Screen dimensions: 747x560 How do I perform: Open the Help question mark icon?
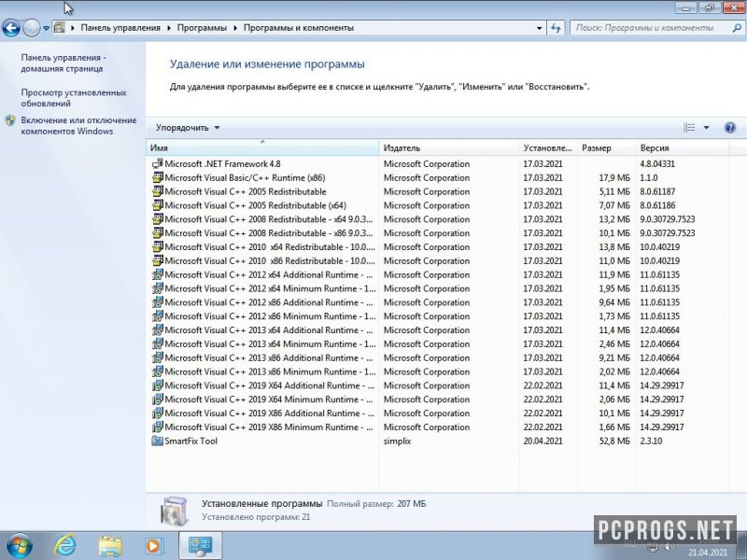tap(730, 128)
